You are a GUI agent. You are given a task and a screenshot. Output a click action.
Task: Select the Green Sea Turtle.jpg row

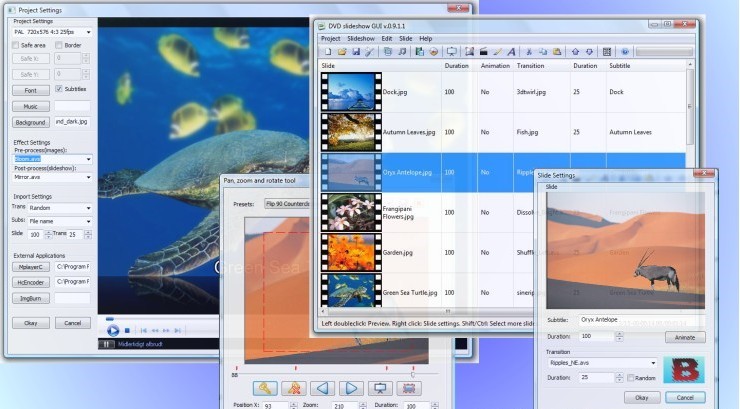click(503, 292)
